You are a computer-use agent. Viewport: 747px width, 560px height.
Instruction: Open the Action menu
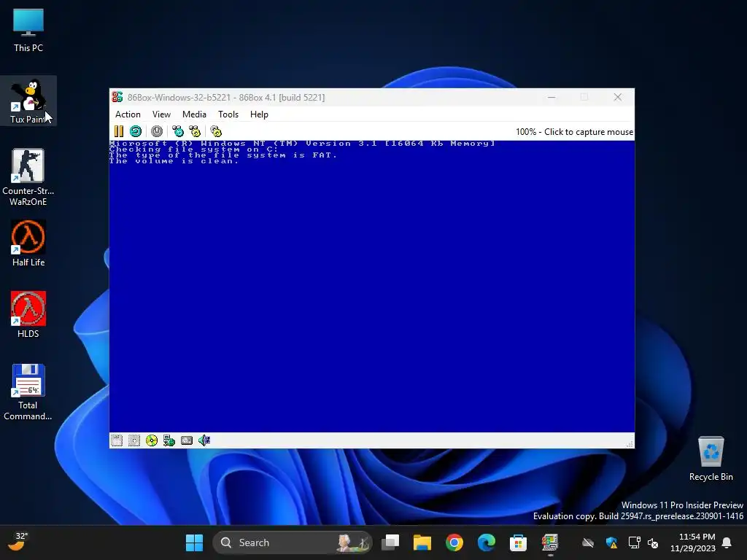coord(128,114)
